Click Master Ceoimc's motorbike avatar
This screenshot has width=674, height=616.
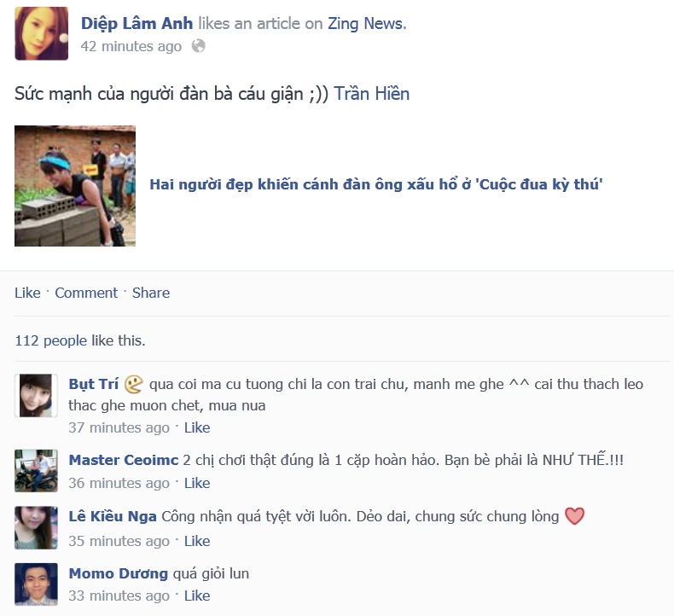(x=36, y=471)
